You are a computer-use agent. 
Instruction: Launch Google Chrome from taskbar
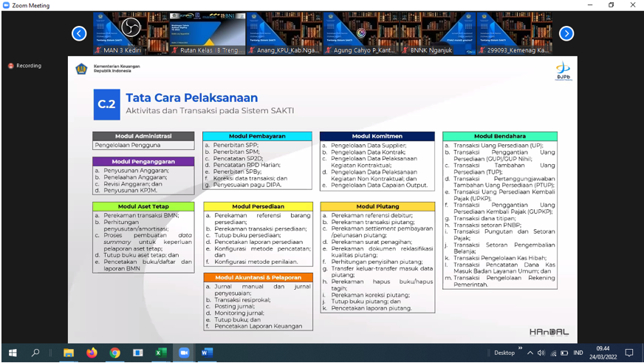(114, 353)
